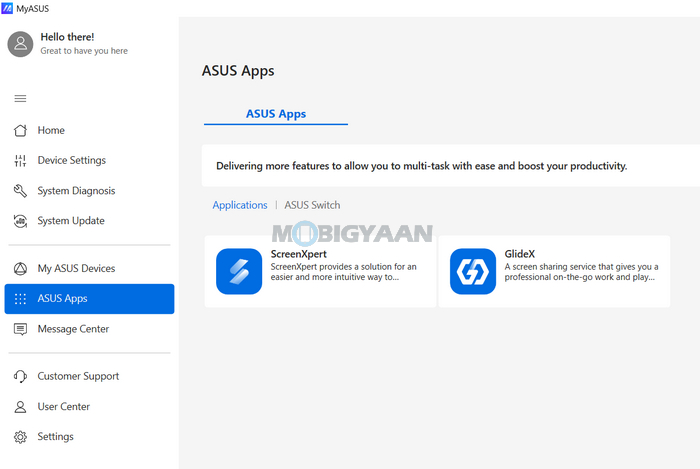This screenshot has height=469, width=700.
Task: Click the My ASUS Devices icon
Action: (20, 268)
